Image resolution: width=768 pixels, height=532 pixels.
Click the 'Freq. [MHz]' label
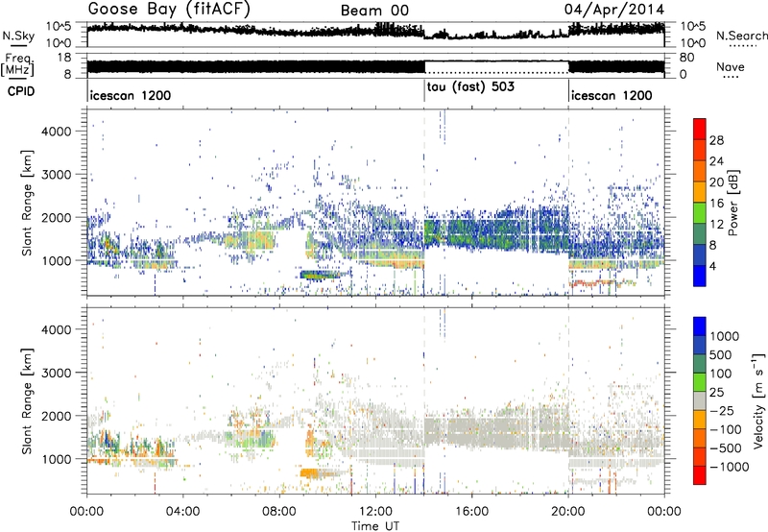coord(17,65)
